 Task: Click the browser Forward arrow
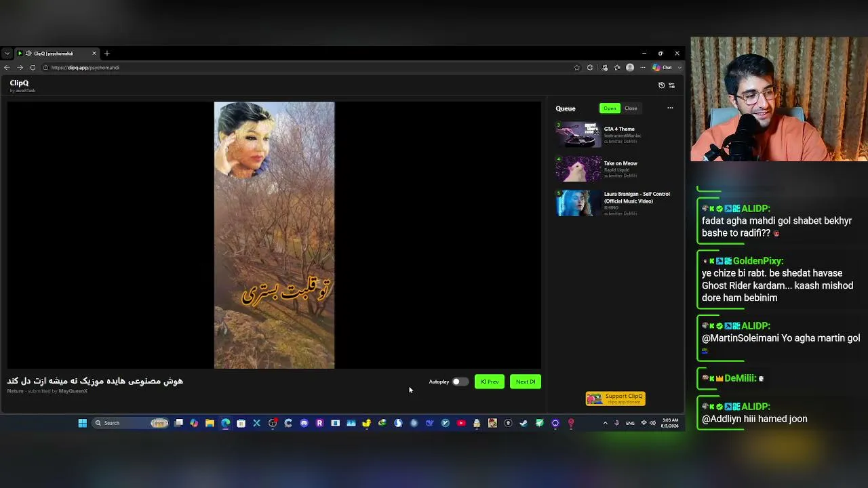(20, 68)
